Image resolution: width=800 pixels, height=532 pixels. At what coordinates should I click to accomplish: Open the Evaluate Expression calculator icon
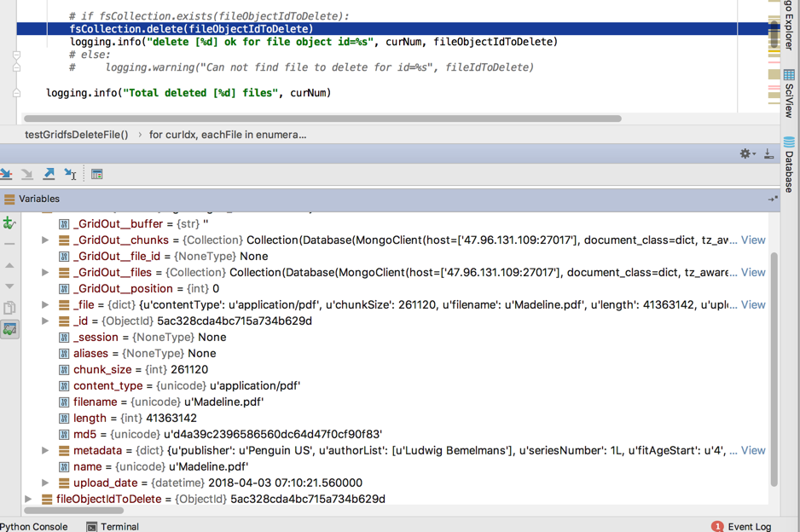tap(96, 175)
